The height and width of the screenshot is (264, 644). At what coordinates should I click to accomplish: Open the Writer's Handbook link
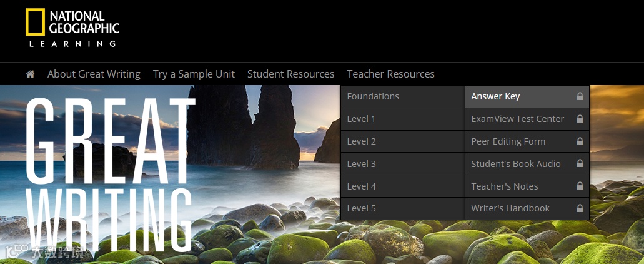click(527, 208)
